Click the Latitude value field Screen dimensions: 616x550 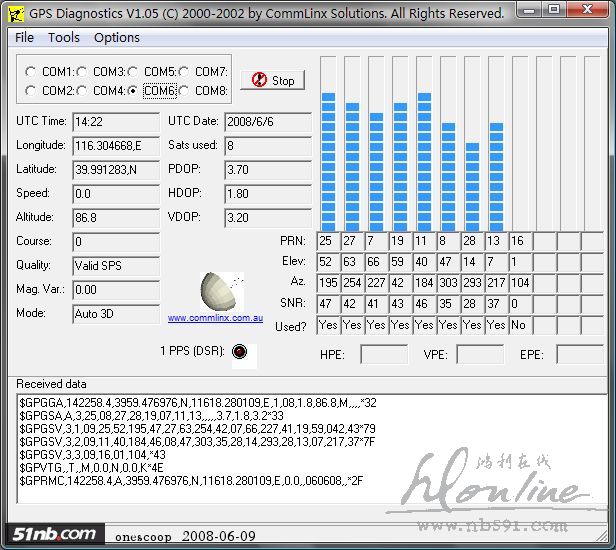(x=115, y=170)
